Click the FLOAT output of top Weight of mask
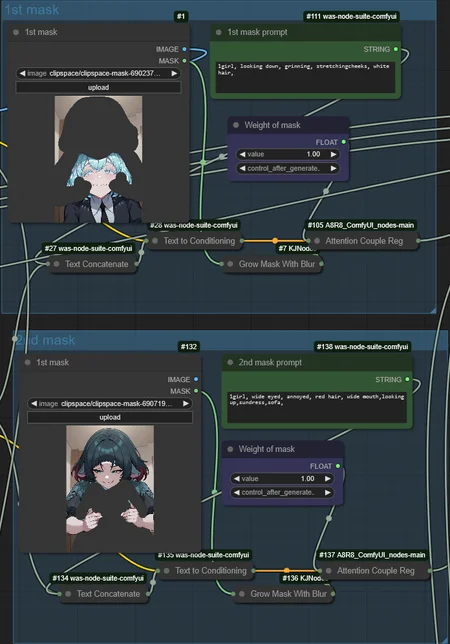Screen dimensions: 450x644 point(344,142)
